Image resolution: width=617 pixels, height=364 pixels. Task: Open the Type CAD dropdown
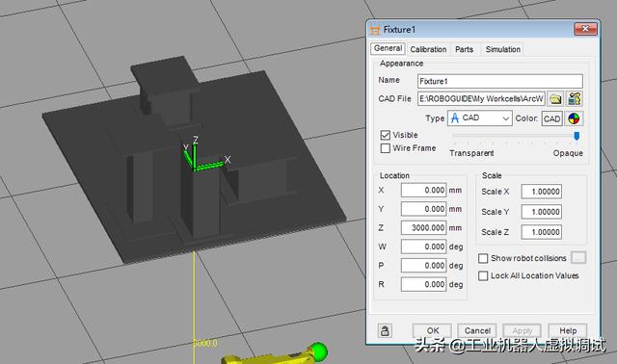480,117
